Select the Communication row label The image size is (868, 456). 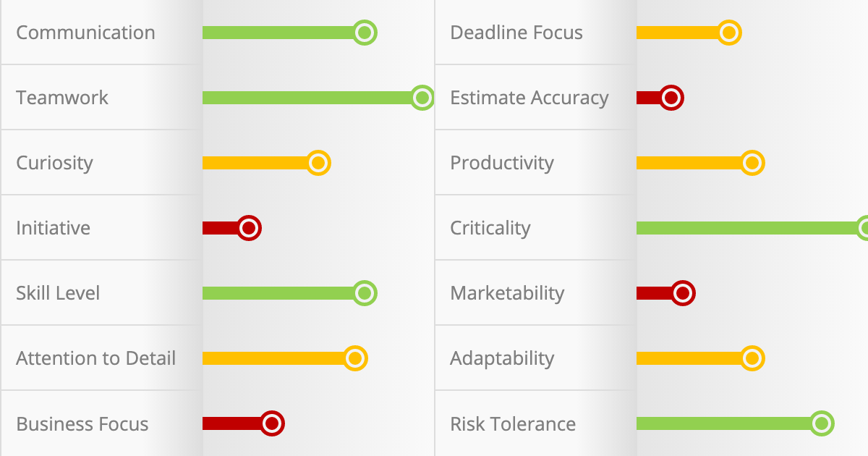coord(85,33)
